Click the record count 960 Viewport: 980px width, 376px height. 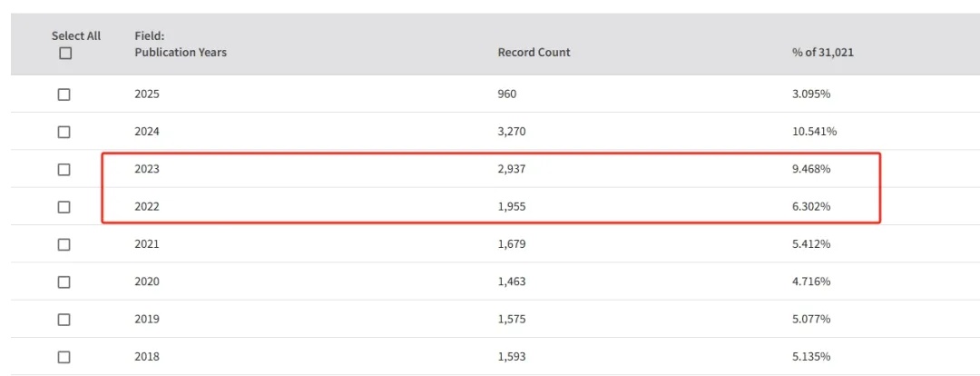[x=507, y=94]
